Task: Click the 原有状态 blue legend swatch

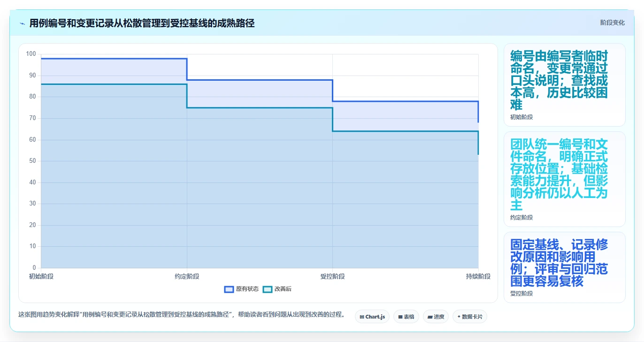Action: click(x=229, y=289)
